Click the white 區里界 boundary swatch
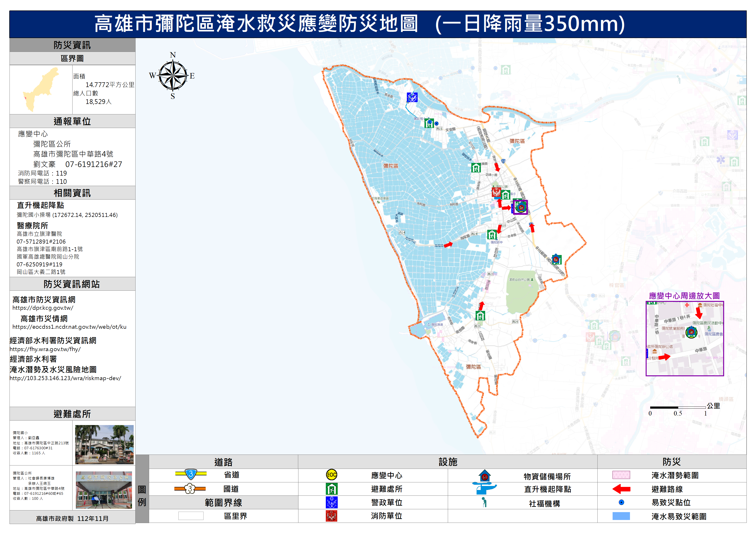Viewport: 756px width, 534px height. point(191,516)
